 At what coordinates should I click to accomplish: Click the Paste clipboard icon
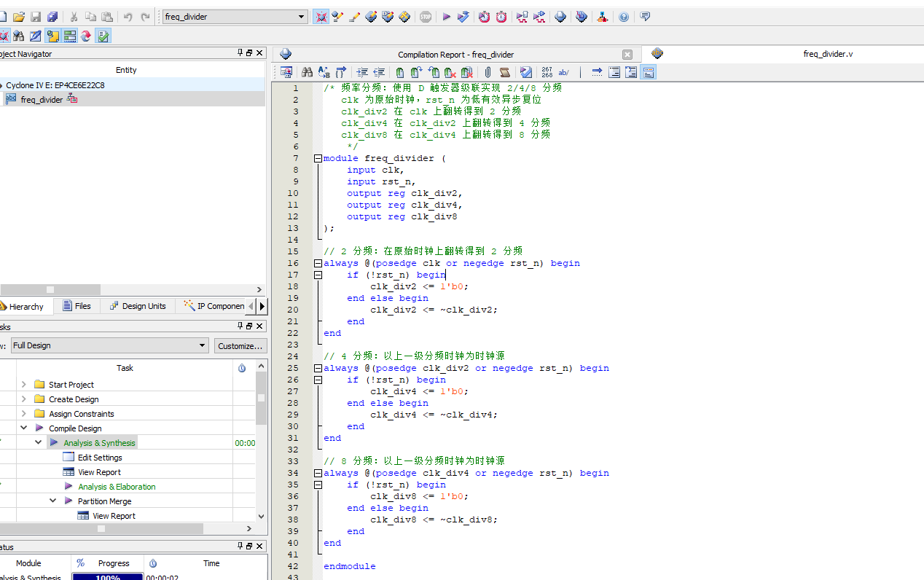[107, 17]
